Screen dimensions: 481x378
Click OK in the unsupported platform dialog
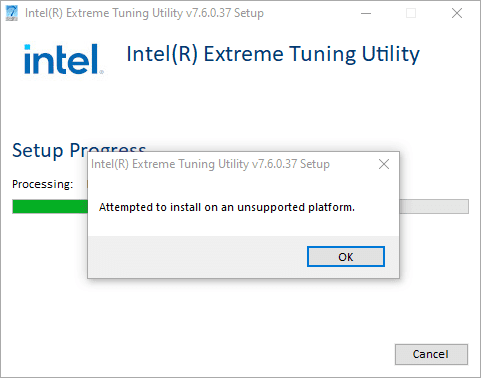pos(346,257)
